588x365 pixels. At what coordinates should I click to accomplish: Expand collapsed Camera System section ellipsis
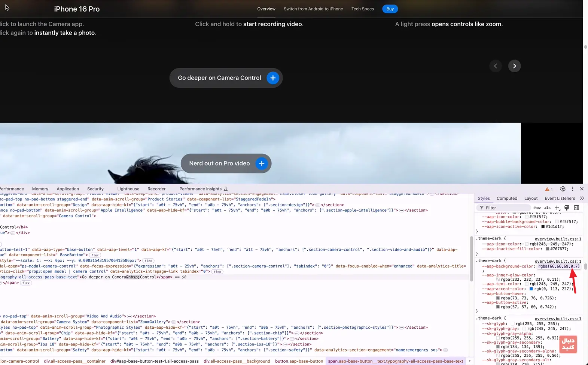point(174,322)
